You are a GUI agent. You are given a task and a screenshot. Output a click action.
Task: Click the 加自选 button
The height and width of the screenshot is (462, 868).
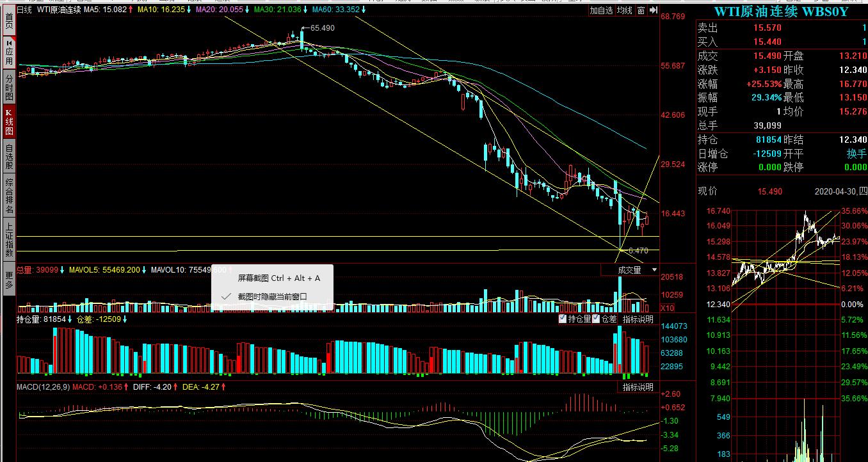(x=601, y=10)
